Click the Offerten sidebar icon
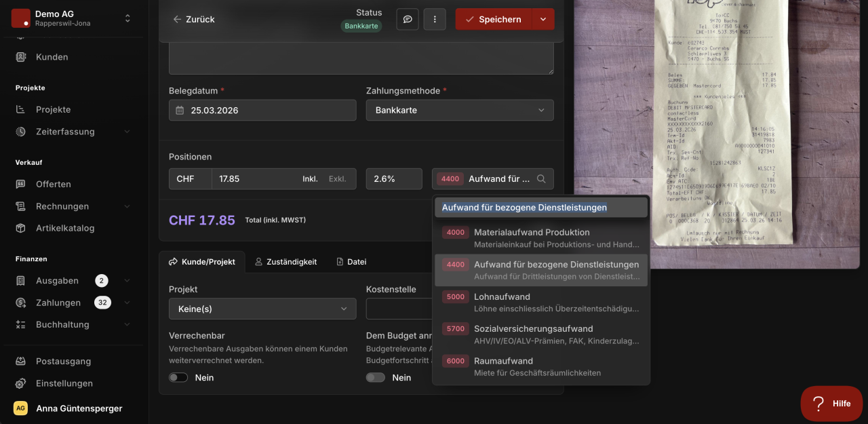Screen dimensions: 868x424 pyautogui.click(x=21, y=184)
